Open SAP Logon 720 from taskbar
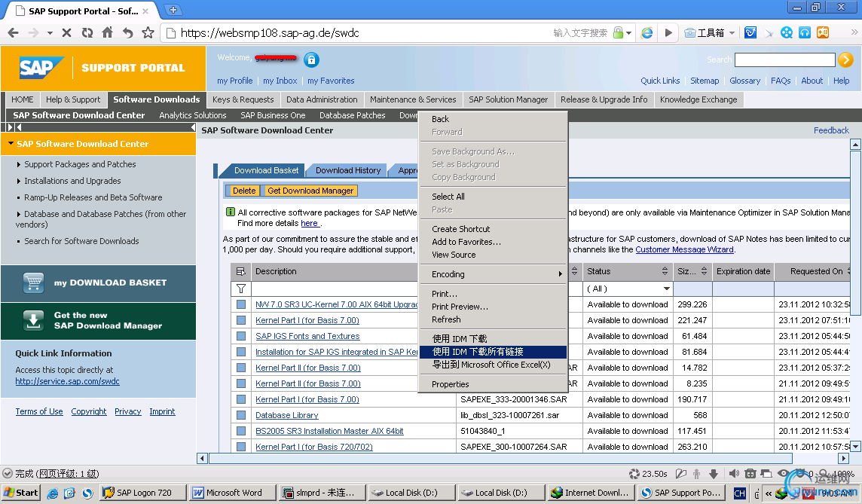Screen dimensions: 862x504 139,493
